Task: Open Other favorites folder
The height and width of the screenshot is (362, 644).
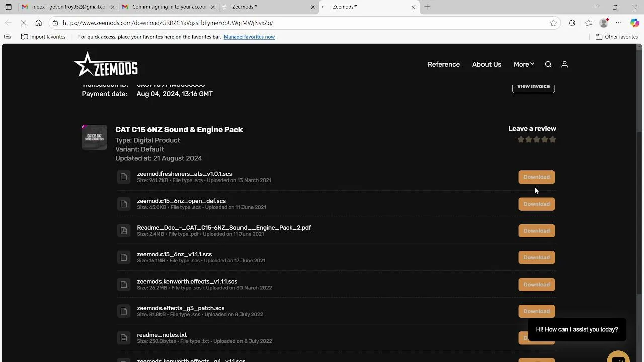Action: pos(617,37)
